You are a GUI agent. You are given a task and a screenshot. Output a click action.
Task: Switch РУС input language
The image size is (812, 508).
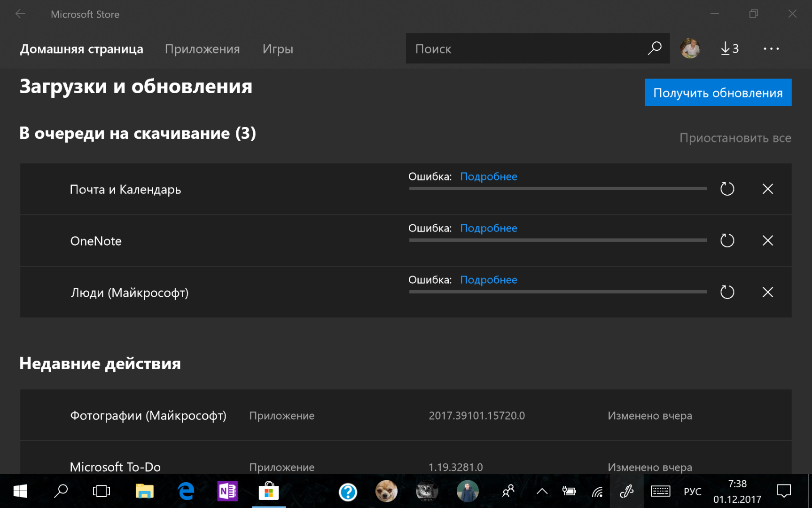point(692,492)
